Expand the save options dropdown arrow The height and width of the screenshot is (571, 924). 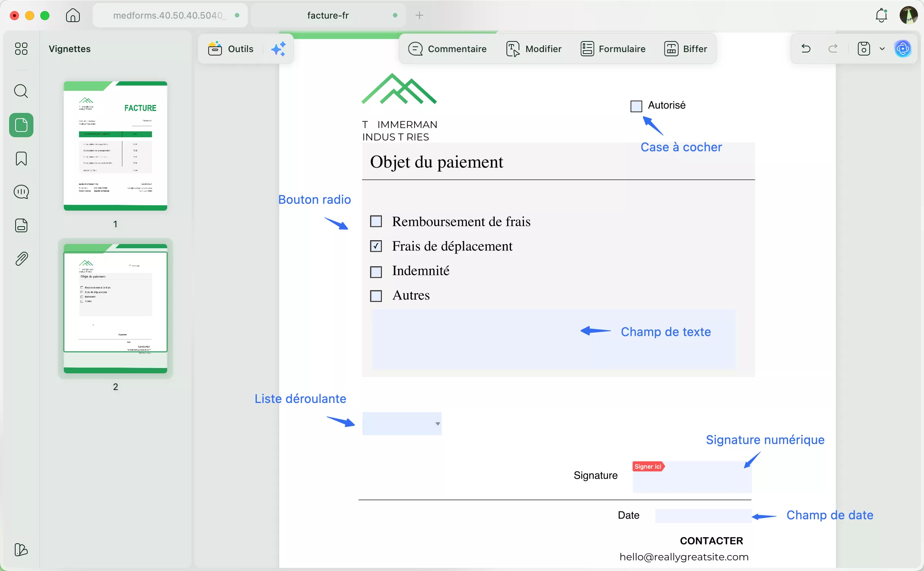(882, 49)
